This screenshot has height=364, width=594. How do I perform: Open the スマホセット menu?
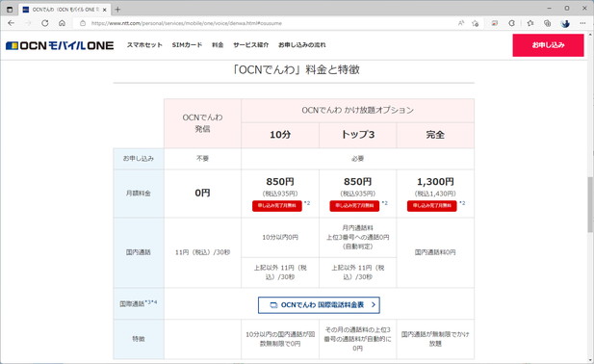point(144,44)
